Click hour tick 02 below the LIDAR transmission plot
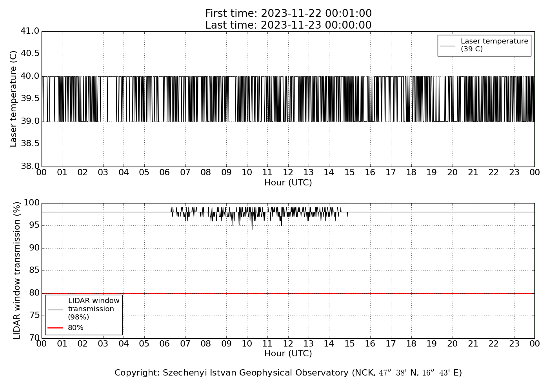This screenshot has height=392, width=549. click(x=83, y=344)
